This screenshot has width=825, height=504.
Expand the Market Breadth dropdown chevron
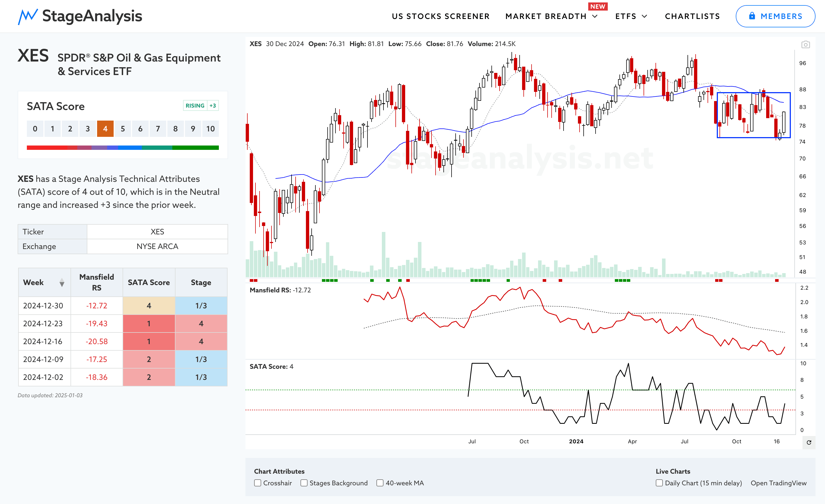click(595, 16)
